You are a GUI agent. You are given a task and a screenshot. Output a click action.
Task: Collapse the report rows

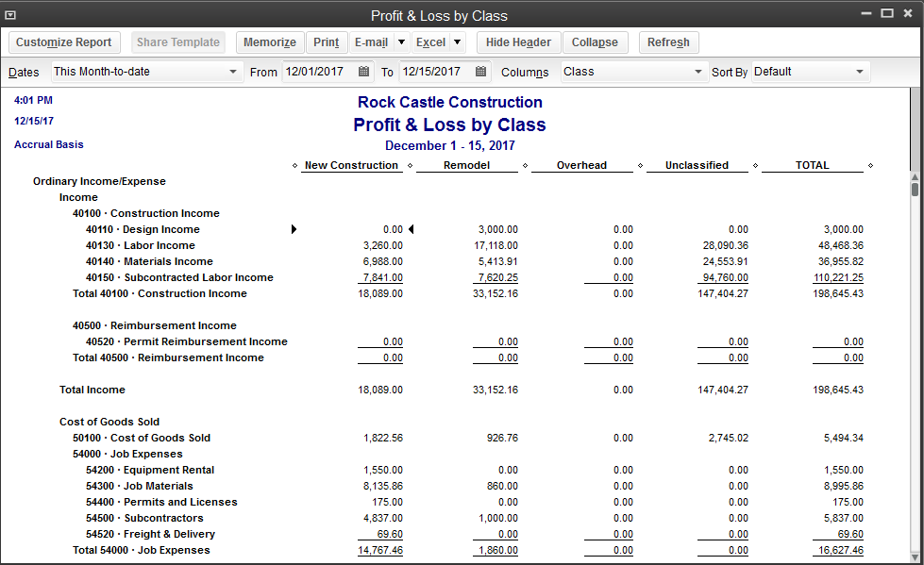tap(595, 42)
